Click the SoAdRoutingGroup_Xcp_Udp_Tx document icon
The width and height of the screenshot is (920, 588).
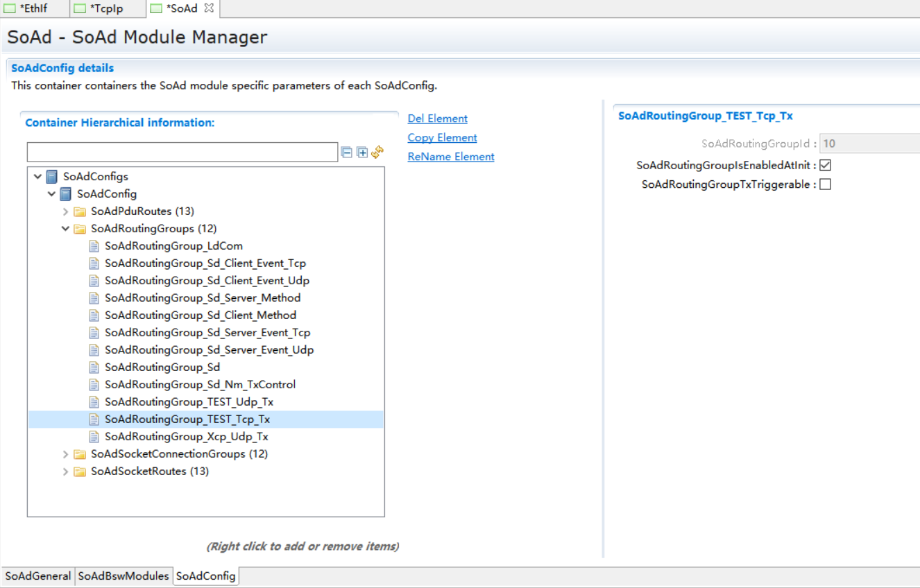click(94, 437)
